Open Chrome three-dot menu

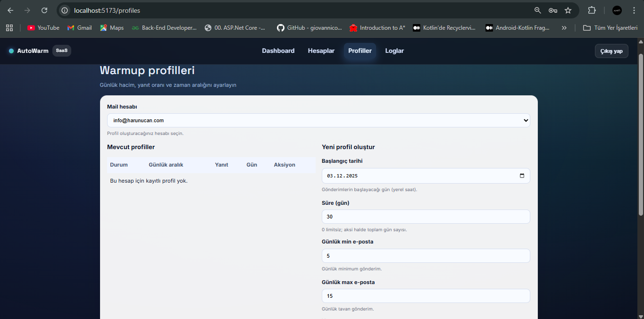634,10
